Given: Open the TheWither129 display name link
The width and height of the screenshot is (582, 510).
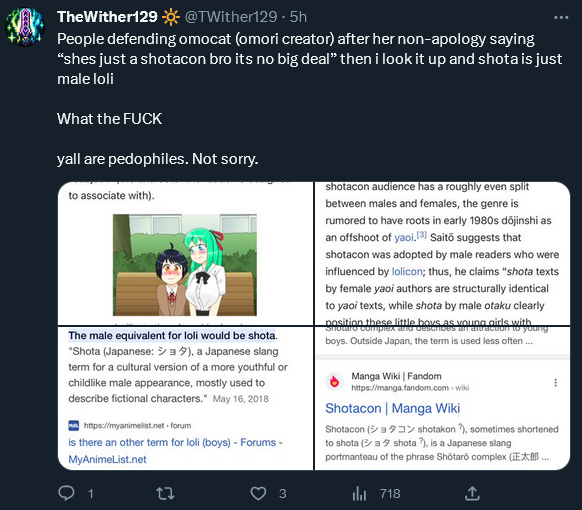Looking at the screenshot, I should 107,17.
